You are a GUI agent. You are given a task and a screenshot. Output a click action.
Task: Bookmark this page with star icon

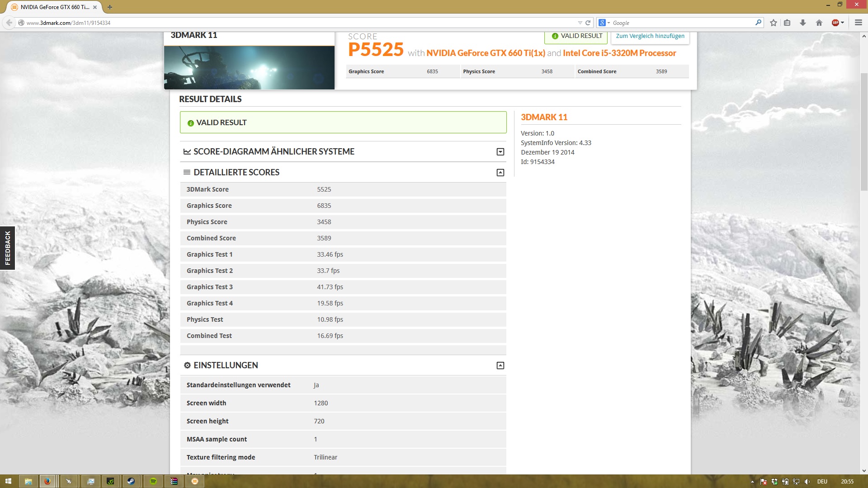(774, 23)
